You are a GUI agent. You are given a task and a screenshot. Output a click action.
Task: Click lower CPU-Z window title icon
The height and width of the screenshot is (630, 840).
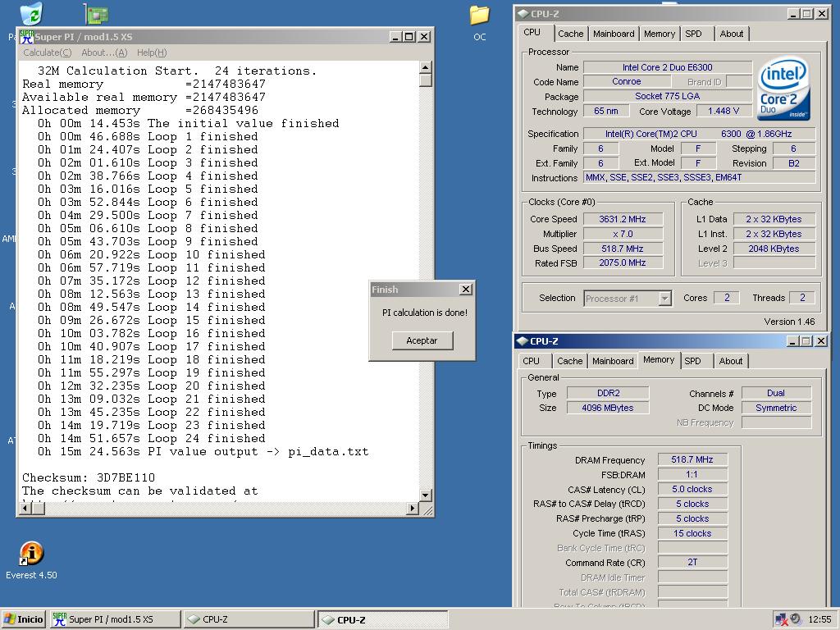point(523,341)
